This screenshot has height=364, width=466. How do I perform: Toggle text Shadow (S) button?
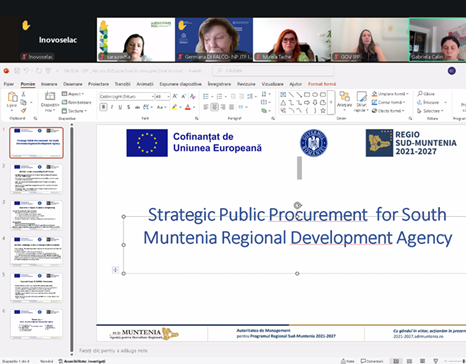coord(128,107)
